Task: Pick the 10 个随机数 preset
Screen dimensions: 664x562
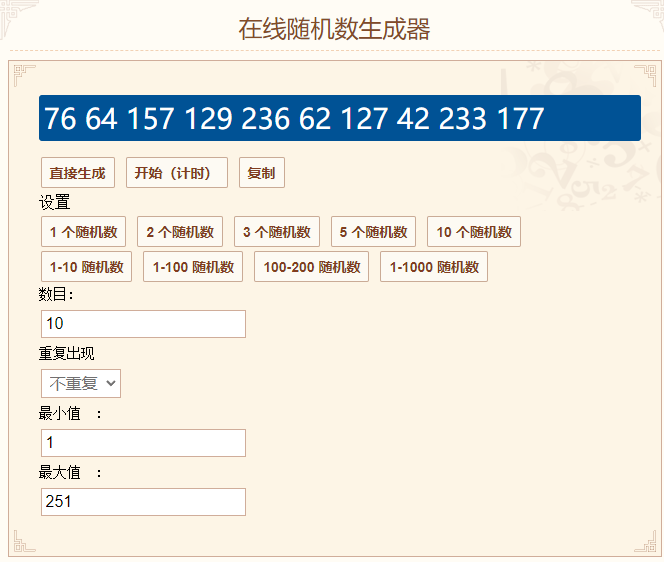Action: 474,232
